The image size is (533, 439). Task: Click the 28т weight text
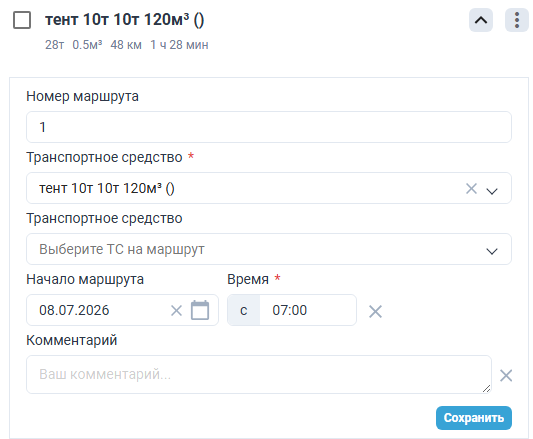[x=54, y=45]
